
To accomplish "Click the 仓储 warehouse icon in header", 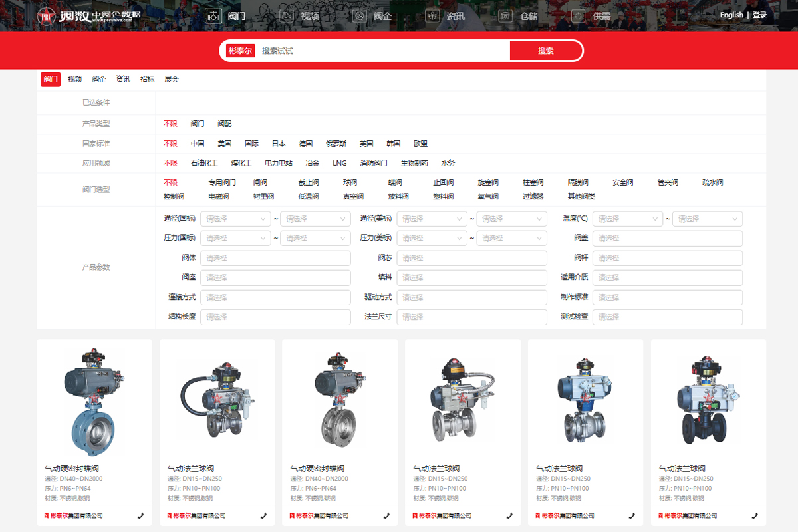I will (x=506, y=16).
